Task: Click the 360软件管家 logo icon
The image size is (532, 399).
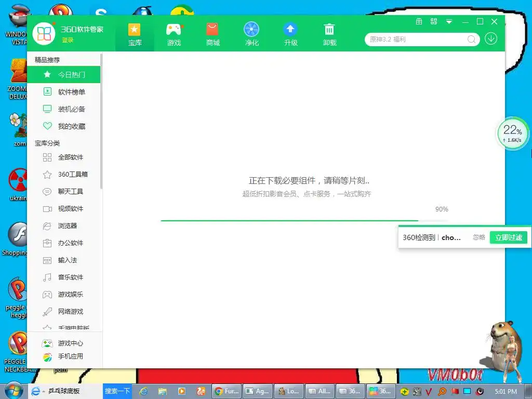Action: (44, 33)
